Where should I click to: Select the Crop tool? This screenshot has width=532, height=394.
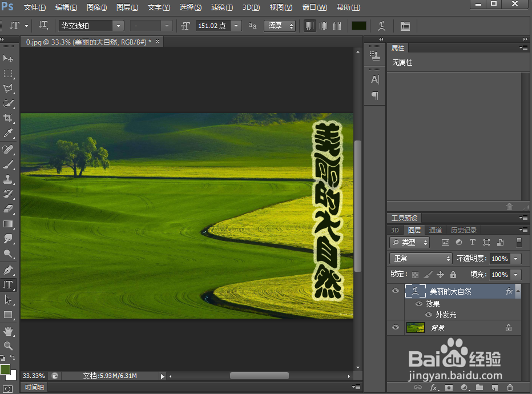[x=8, y=118]
